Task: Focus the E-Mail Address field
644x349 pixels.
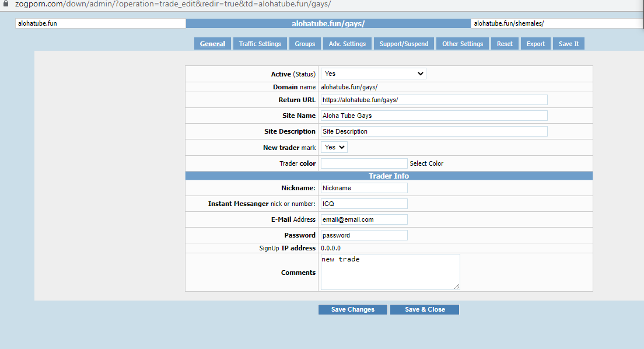Action: click(x=364, y=219)
